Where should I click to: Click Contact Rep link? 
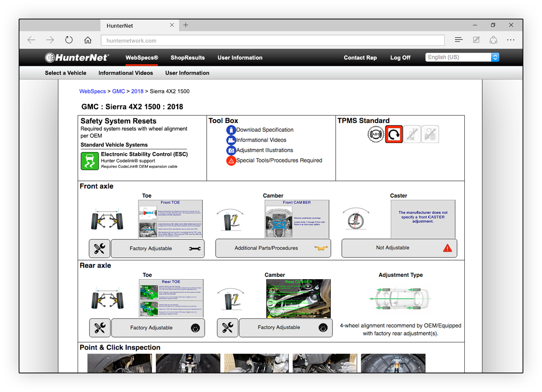(360, 58)
